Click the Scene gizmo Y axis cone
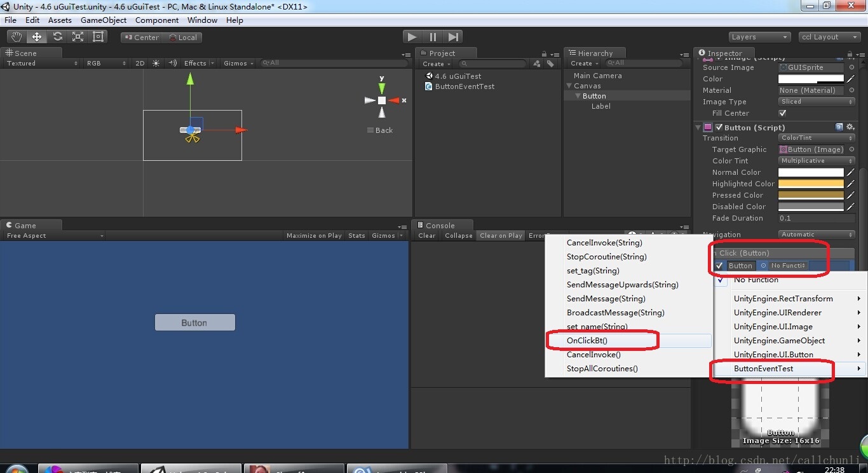The width and height of the screenshot is (868, 473). 382,88
